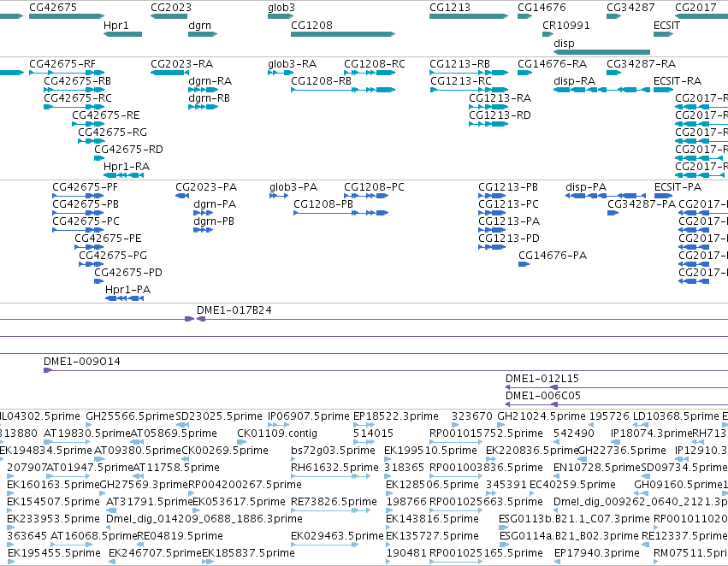Select protein CG42675-PF
The width and height of the screenshot is (728, 566).
click(78, 196)
